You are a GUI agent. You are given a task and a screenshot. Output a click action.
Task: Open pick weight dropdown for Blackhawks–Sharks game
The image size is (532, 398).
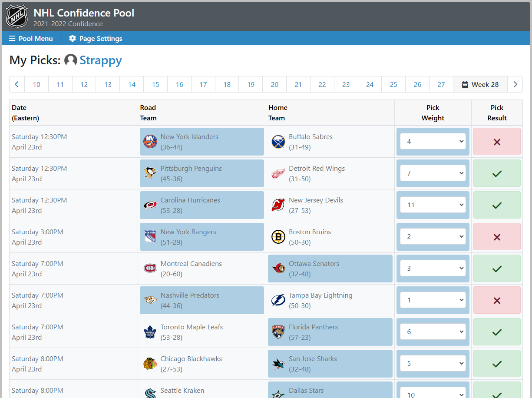click(x=433, y=364)
